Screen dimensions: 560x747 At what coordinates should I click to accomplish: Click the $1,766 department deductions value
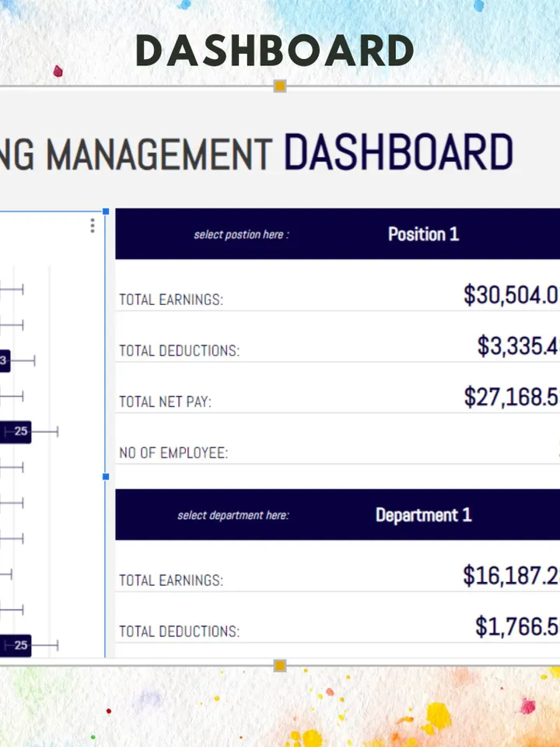[517, 626]
